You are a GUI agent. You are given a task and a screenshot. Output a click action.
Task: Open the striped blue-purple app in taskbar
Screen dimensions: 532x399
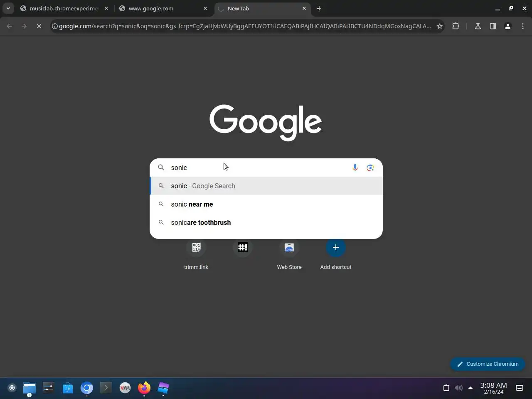(163, 388)
